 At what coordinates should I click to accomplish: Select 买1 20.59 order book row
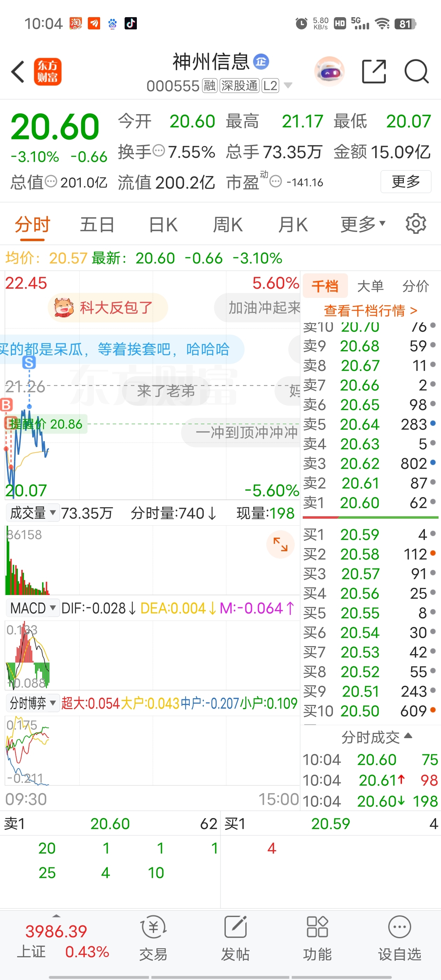tap(370, 534)
